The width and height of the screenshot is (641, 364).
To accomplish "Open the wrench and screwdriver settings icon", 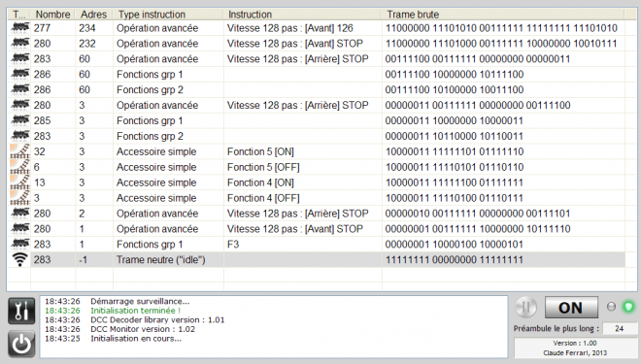I will 20,312.
